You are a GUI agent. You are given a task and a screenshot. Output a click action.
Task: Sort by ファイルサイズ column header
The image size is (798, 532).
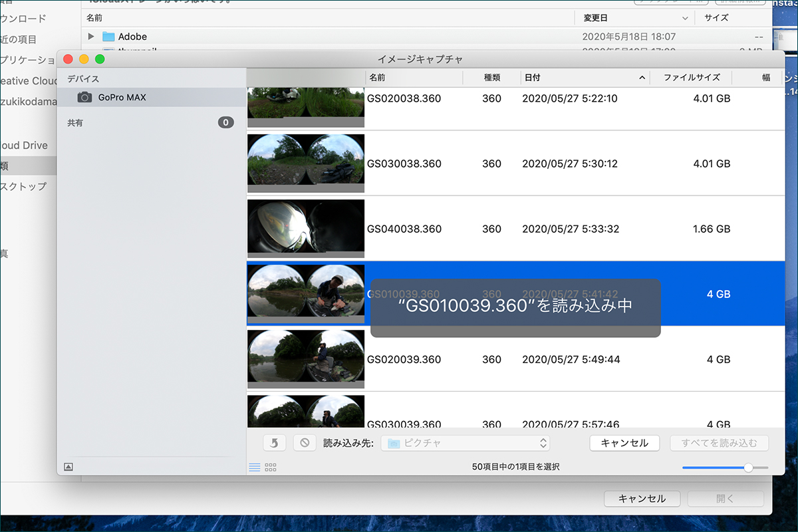(691, 78)
